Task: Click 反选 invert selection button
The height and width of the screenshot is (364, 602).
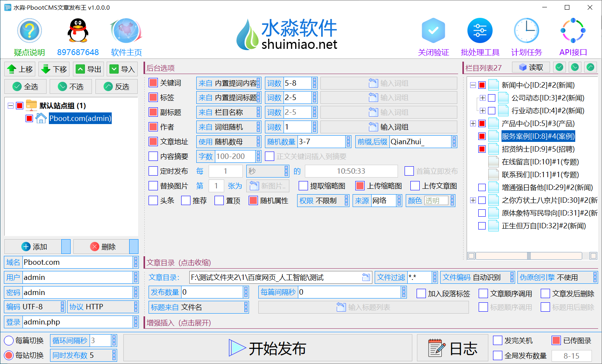Action: pyautogui.click(x=116, y=86)
